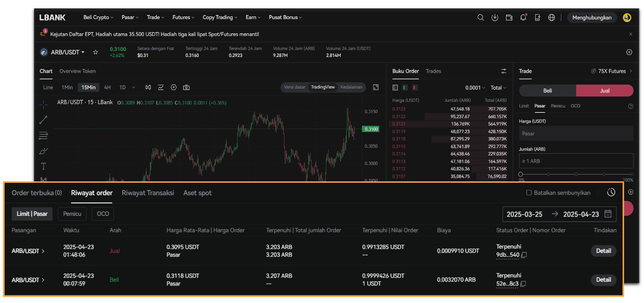Image resolution: width=644 pixels, height=303 pixels.
Task: Expand the Pasar header menu
Action: pos(130,17)
